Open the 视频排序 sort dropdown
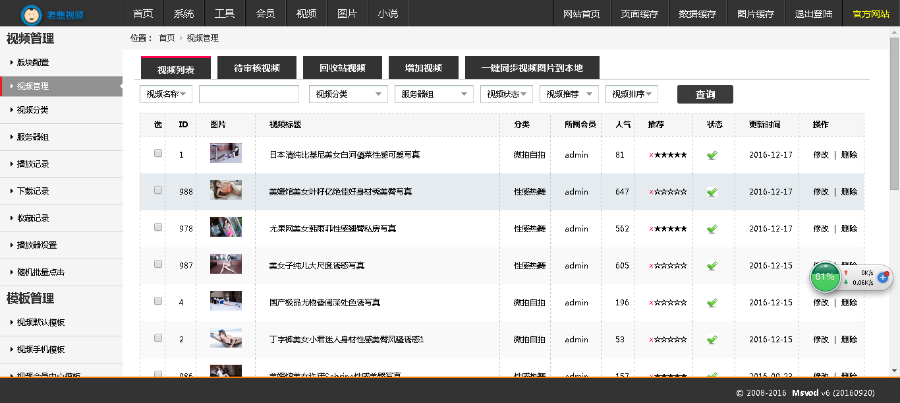Viewport: 900px width, 403px height. (633, 94)
